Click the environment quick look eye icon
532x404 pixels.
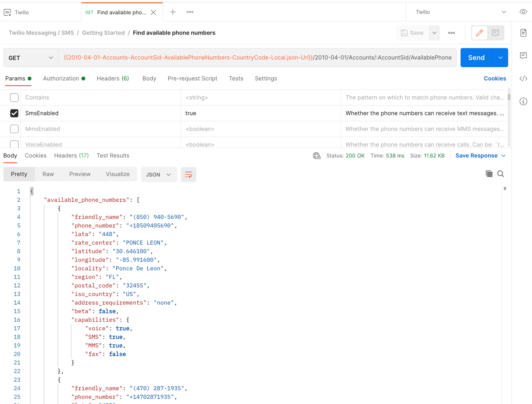click(523, 12)
